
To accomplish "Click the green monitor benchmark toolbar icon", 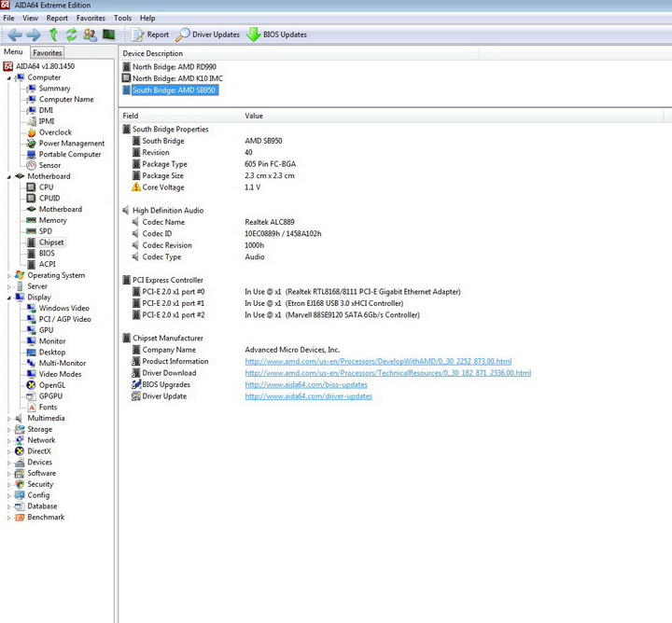I will (x=108, y=35).
